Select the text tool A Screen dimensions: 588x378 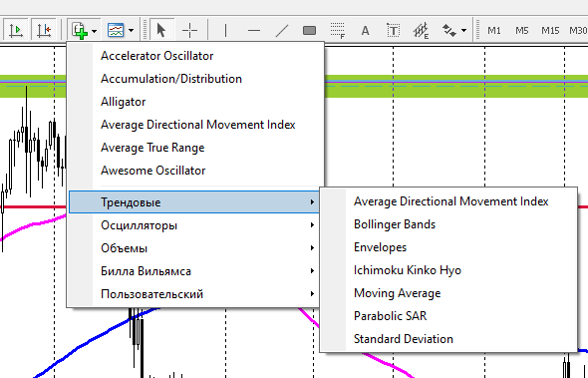pos(365,30)
